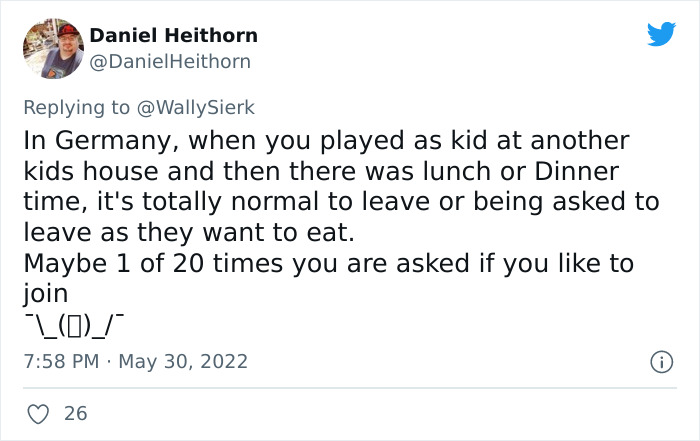This screenshot has height=441, width=700.
Task: Open Daniel Heithorn's profile picture
Action: coord(53,49)
